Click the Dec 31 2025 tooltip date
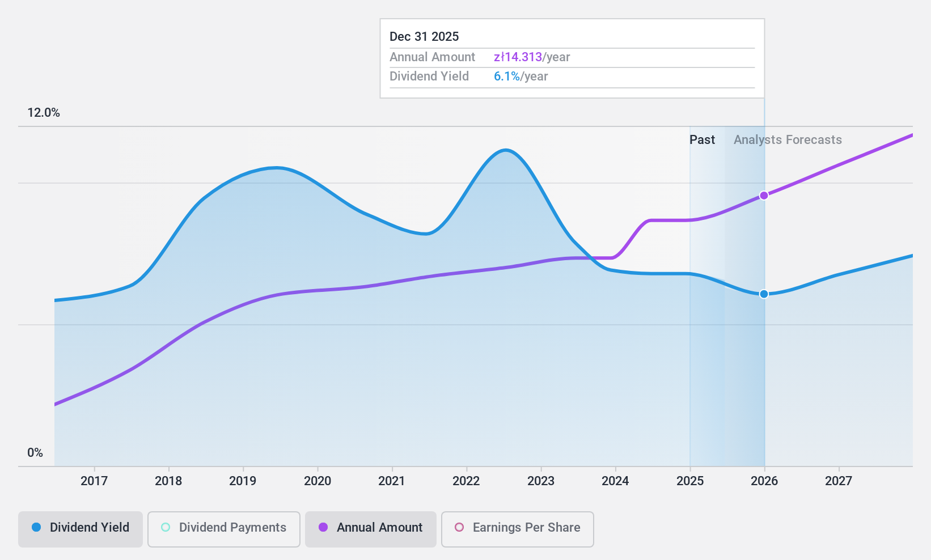The width and height of the screenshot is (931, 560). (424, 37)
